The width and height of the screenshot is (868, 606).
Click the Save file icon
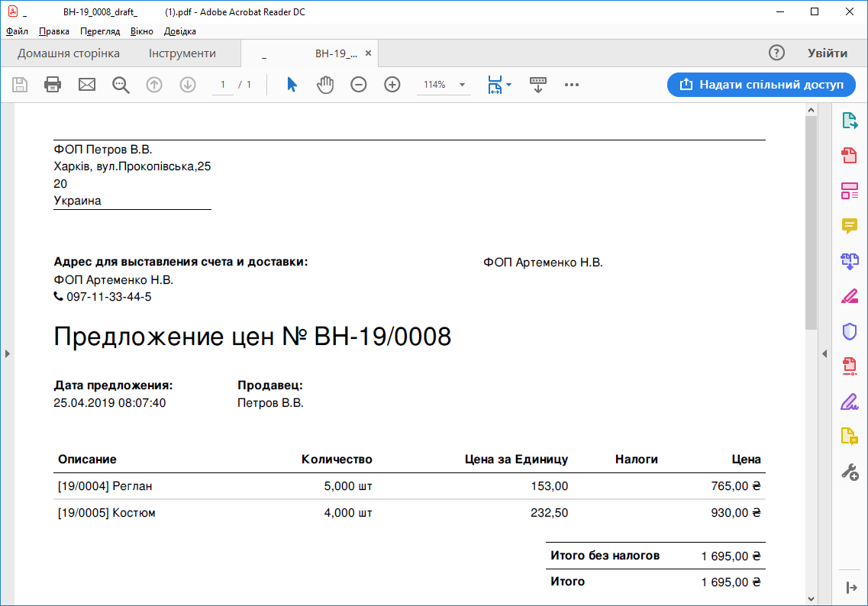[x=20, y=85]
